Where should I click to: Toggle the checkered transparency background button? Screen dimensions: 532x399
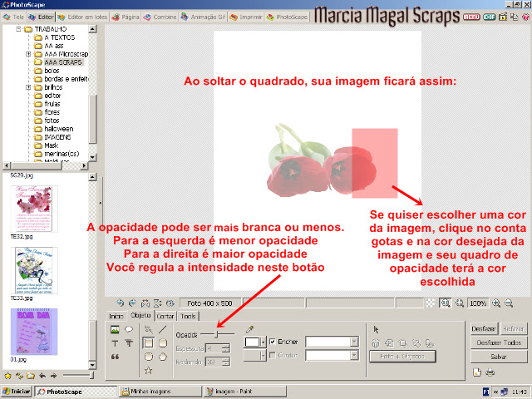coord(431,303)
